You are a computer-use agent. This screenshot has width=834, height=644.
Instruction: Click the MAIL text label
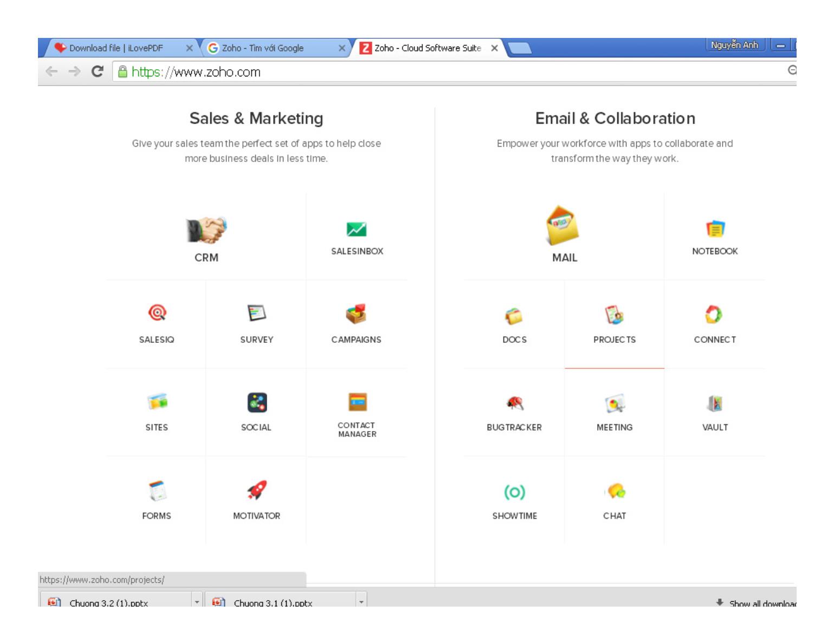point(565,258)
